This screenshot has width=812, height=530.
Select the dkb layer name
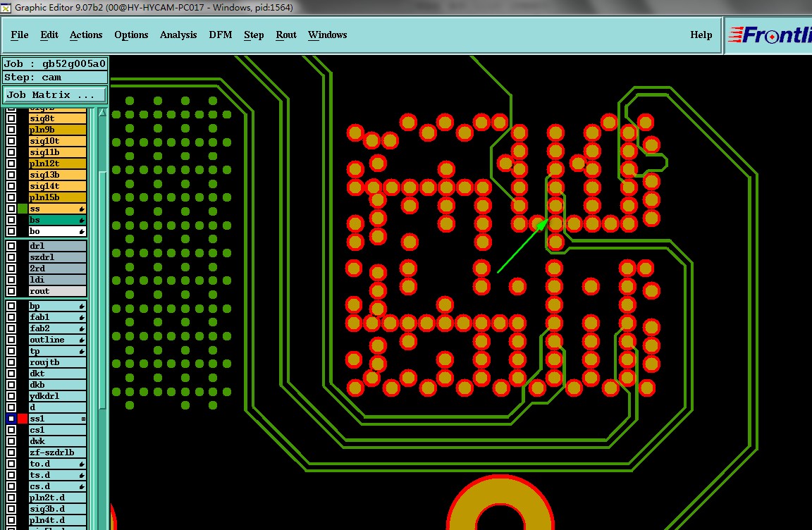pyautogui.click(x=58, y=385)
